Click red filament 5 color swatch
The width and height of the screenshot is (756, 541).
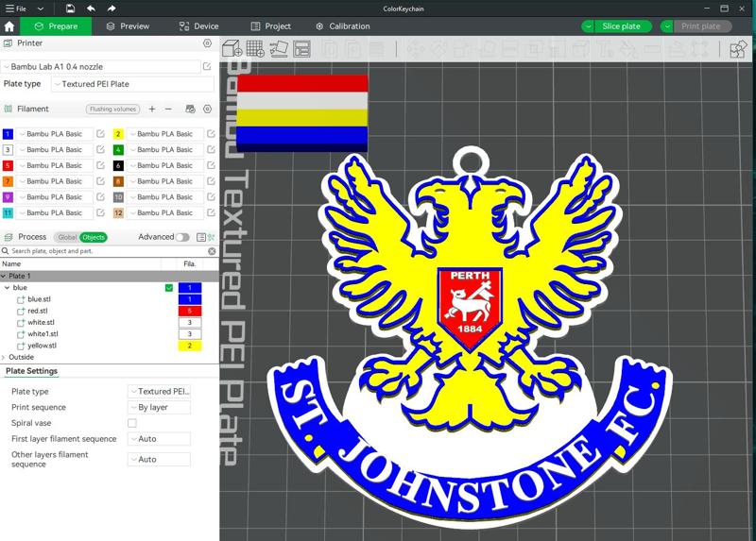point(8,166)
